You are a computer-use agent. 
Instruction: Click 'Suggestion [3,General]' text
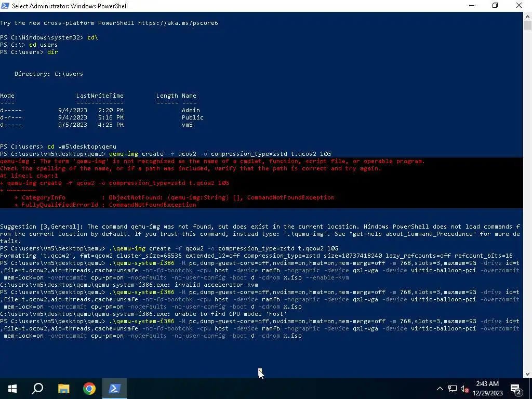42,227
